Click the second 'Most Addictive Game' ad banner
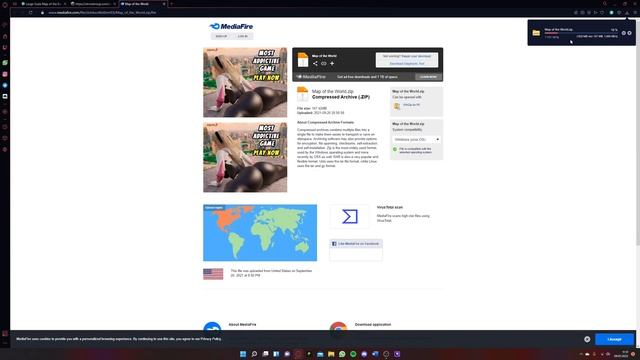The image size is (640, 360). coord(245,158)
